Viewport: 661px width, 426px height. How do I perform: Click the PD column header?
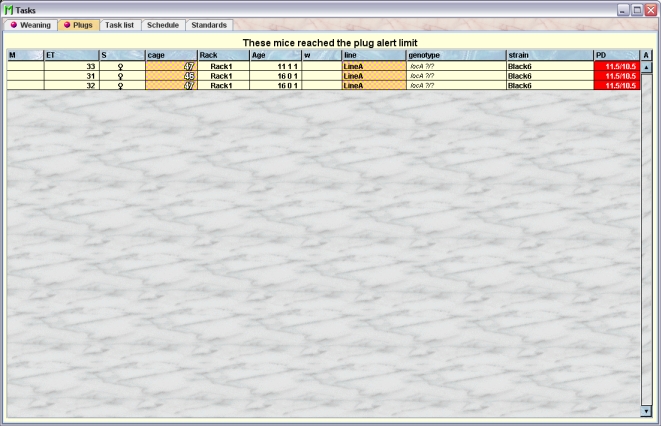click(615, 55)
